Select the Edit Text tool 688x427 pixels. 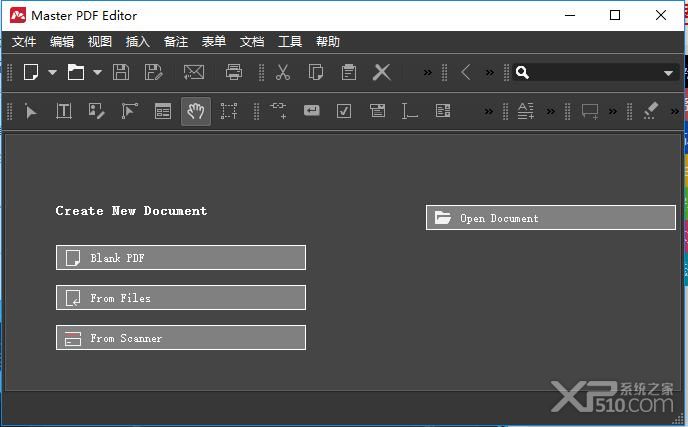(64, 111)
